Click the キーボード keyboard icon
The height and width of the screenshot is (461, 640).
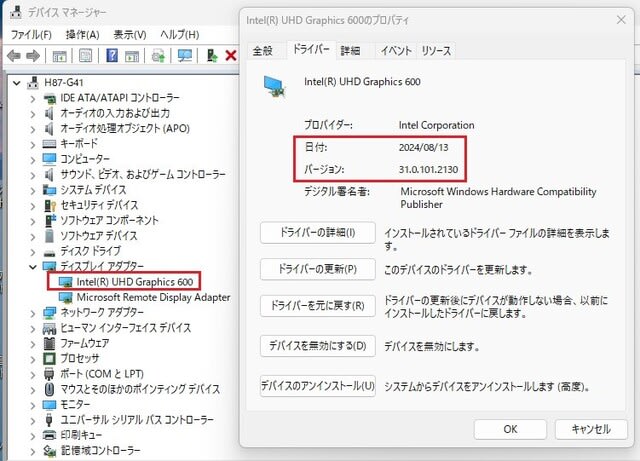pyautogui.click(x=49, y=144)
